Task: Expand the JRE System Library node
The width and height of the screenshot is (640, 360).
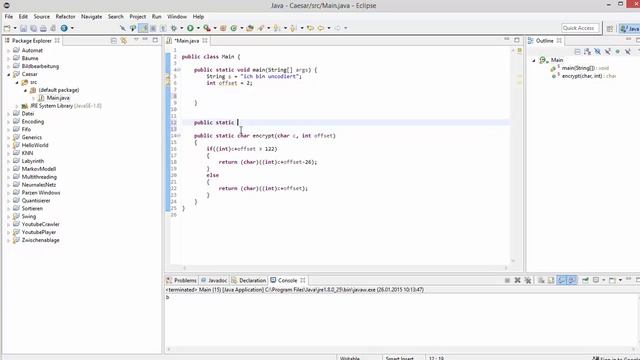Action: (x=17, y=106)
